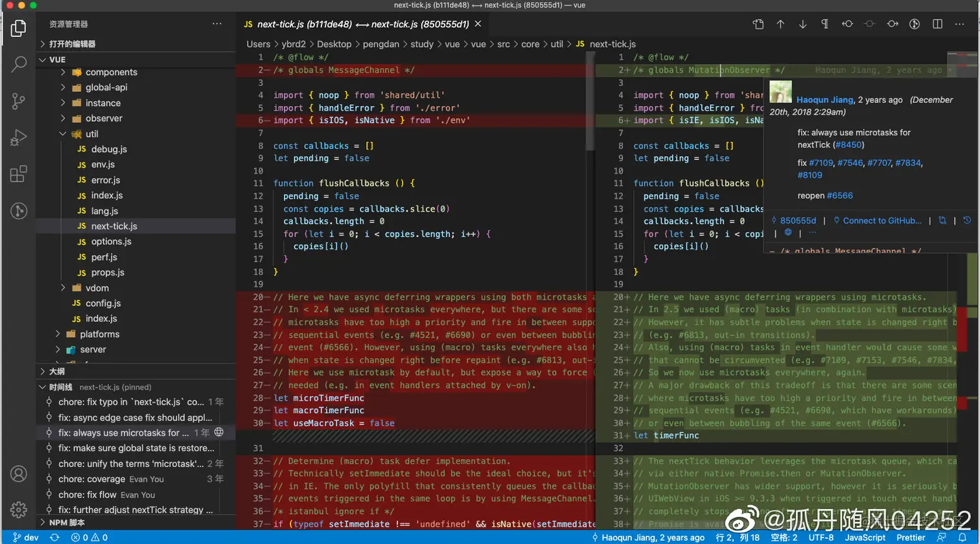The height and width of the screenshot is (544, 980).
Task: Go to previous change with up arrow
Action: pos(780,24)
